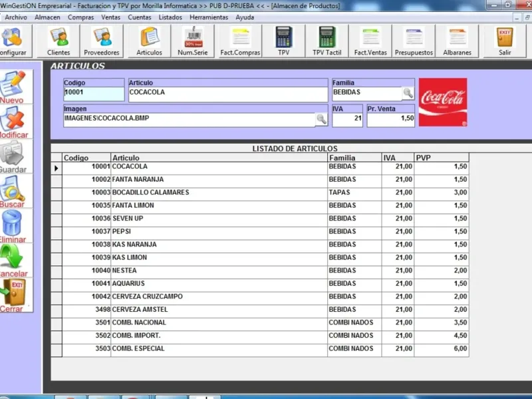Click the Cerrar door button

pos(12,296)
